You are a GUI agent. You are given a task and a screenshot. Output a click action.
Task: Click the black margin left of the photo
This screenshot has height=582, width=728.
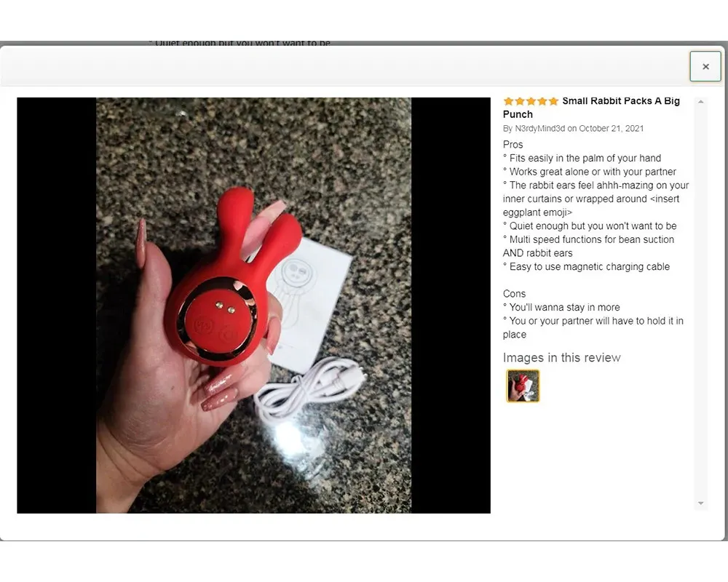(x=57, y=306)
